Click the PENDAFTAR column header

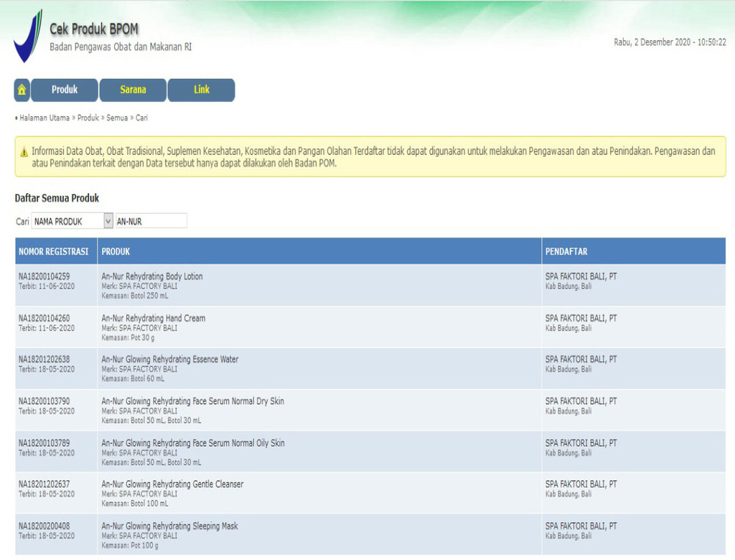pyautogui.click(x=566, y=251)
